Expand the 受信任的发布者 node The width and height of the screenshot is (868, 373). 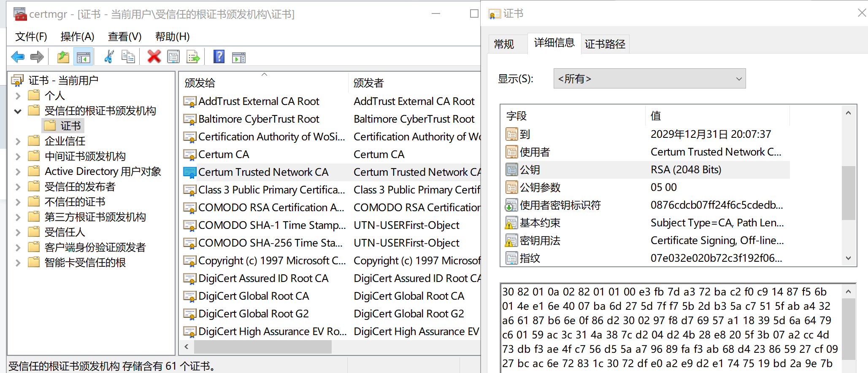18,187
